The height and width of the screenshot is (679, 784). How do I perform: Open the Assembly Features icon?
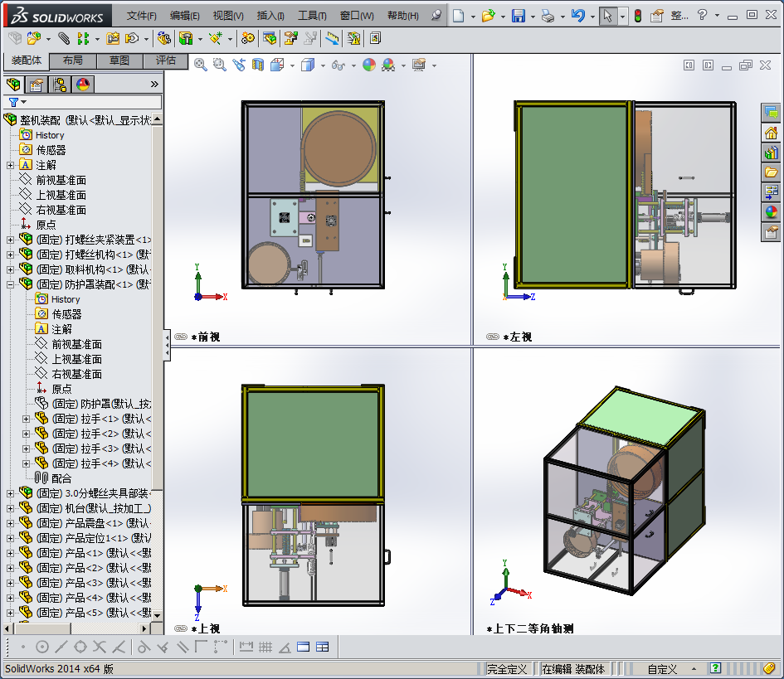186,38
